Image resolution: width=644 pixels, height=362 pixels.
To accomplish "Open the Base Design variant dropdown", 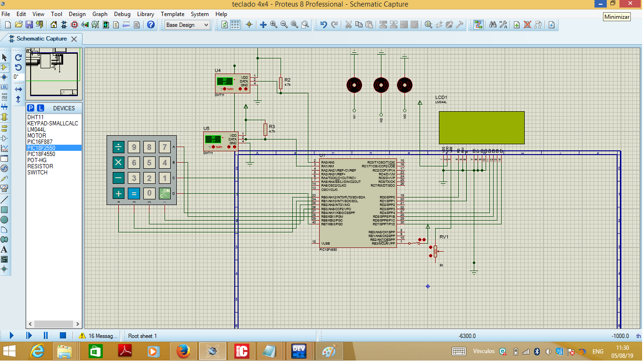I will [x=187, y=25].
